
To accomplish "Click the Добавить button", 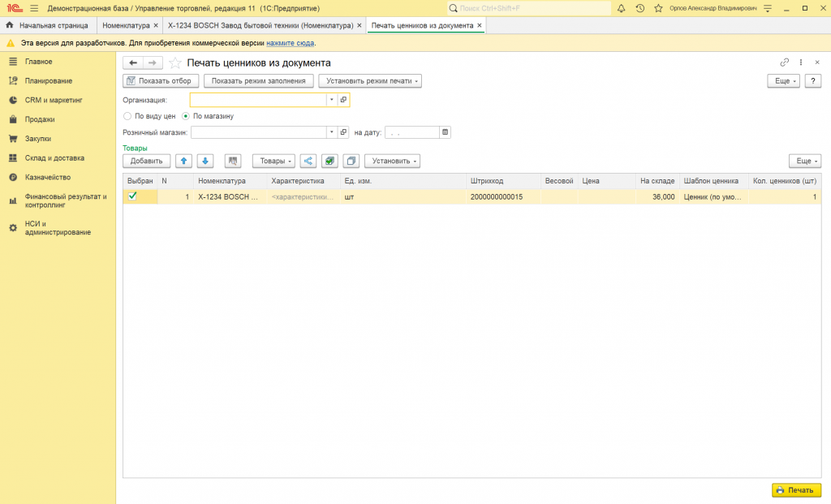I will point(146,162).
